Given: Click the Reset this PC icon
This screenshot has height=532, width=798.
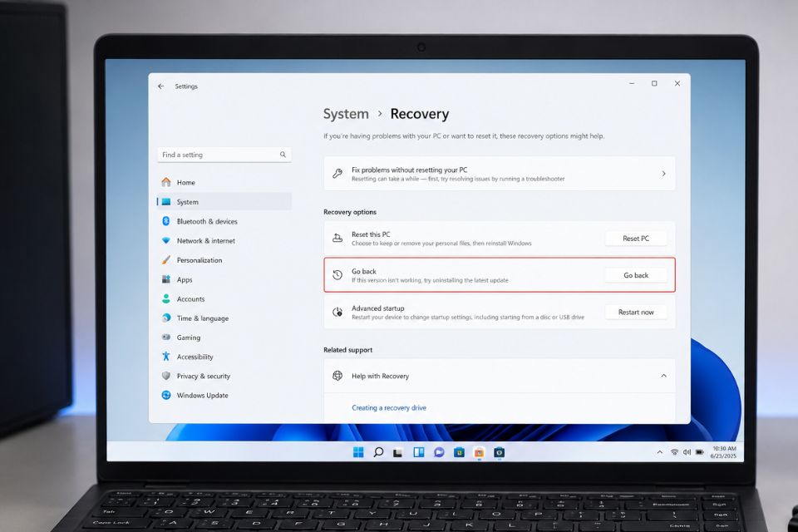Looking at the screenshot, I should pyautogui.click(x=337, y=238).
